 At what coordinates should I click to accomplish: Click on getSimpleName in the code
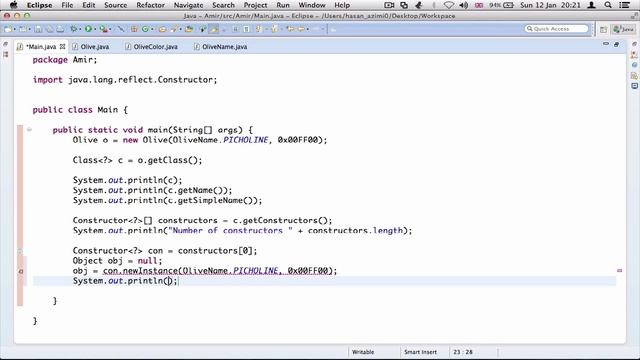point(210,200)
